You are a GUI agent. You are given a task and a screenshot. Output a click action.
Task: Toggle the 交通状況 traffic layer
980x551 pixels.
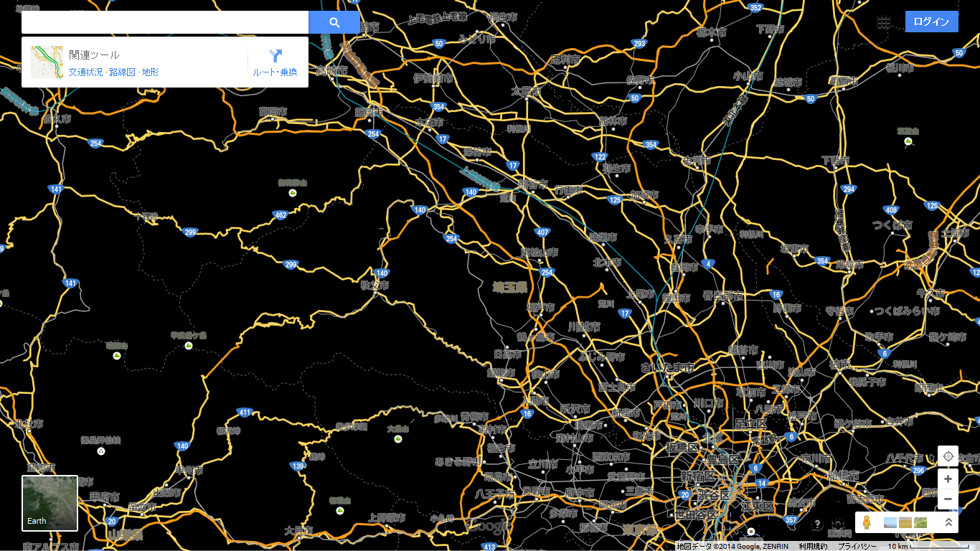[85, 72]
